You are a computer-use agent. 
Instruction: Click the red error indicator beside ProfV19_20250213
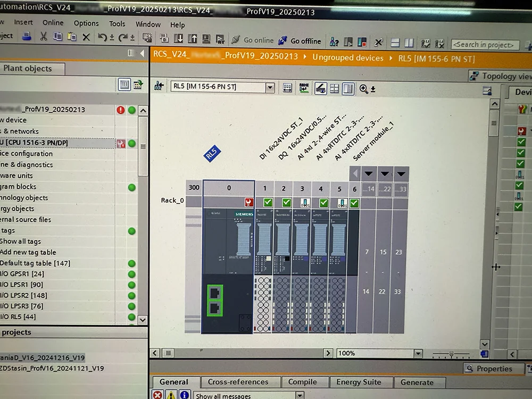click(120, 110)
